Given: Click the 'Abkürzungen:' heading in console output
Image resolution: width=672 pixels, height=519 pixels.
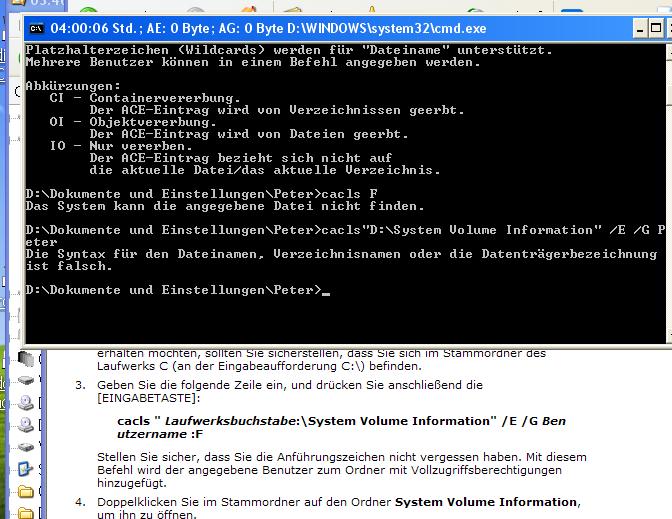Looking at the screenshot, I should click(x=73, y=85).
